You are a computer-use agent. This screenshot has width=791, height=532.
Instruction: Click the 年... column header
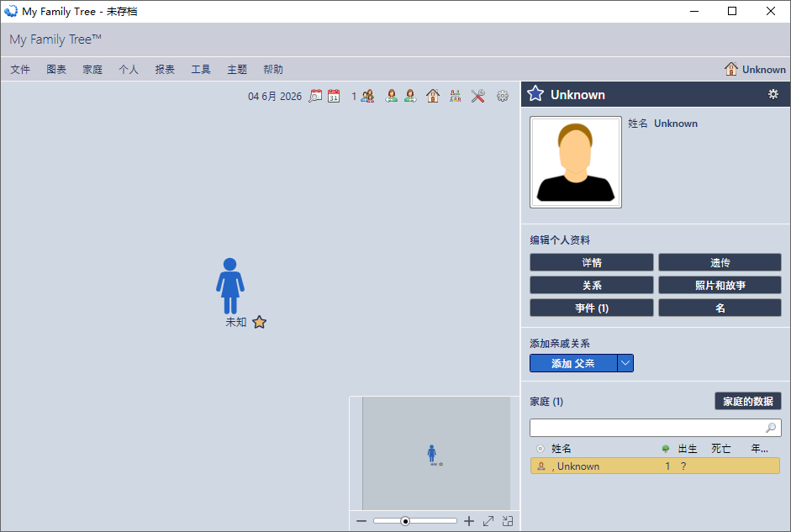pos(759,448)
